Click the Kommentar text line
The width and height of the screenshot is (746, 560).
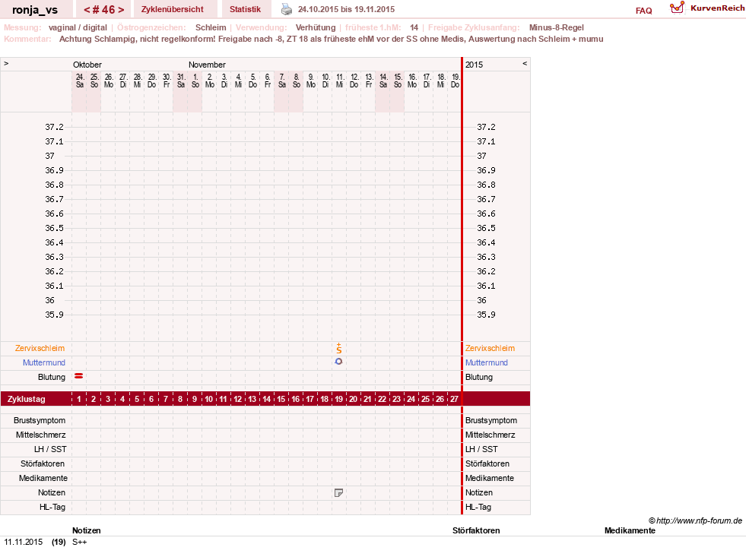[x=331, y=39]
